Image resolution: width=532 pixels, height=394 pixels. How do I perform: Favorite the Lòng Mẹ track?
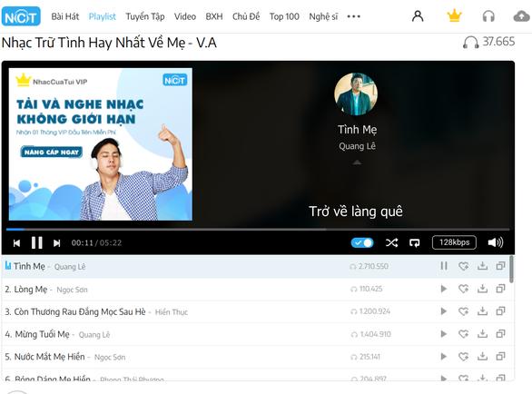click(x=464, y=289)
